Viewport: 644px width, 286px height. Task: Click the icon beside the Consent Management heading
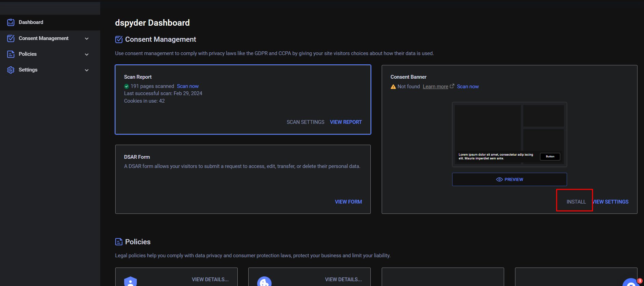click(x=119, y=39)
